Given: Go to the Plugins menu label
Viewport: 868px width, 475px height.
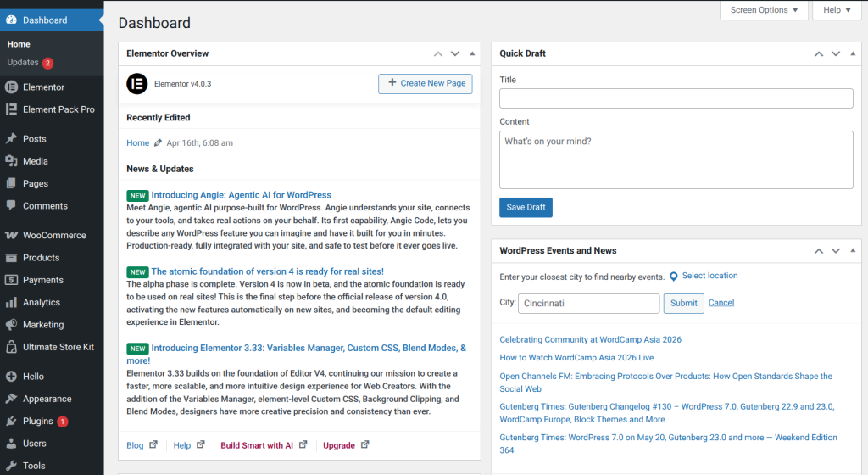Looking at the screenshot, I should click(x=37, y=422).
